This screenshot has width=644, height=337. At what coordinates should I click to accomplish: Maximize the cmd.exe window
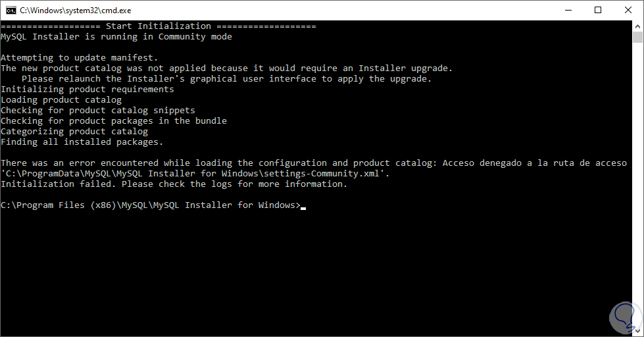(x=598, y=10)
